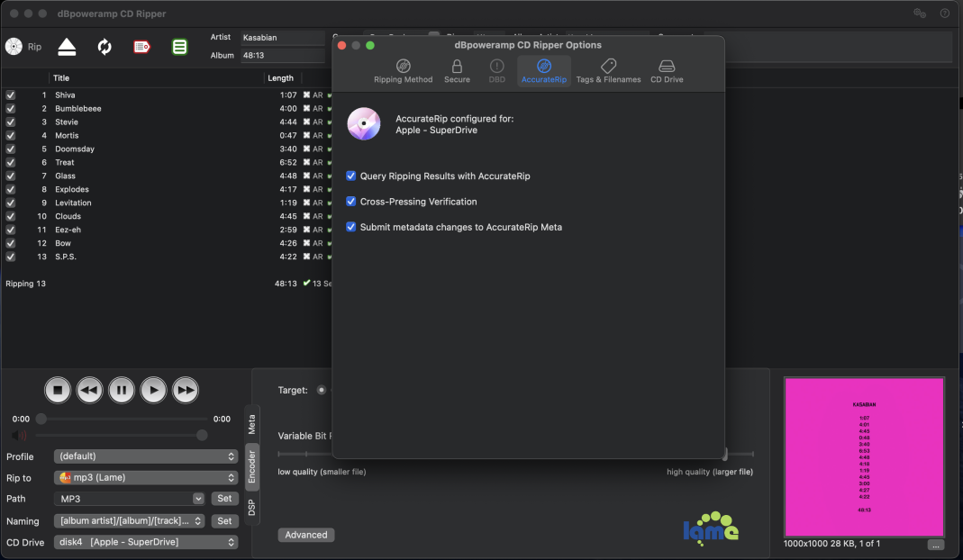Click the Pause playback button

[x=121, y=390]
